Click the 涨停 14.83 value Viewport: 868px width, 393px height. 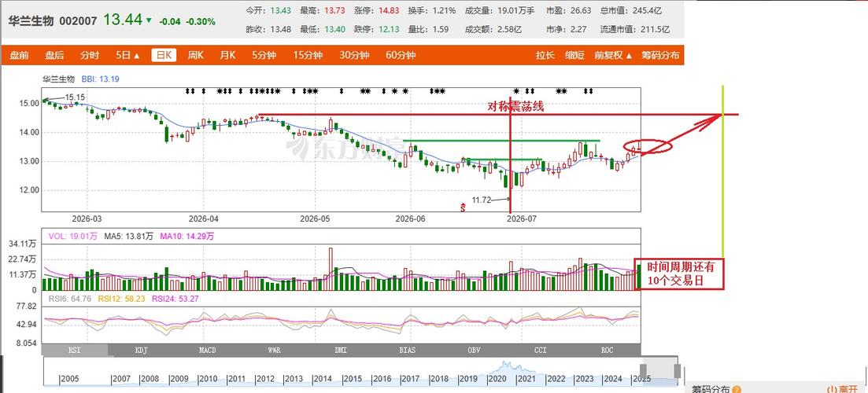(x=390, y=10)
